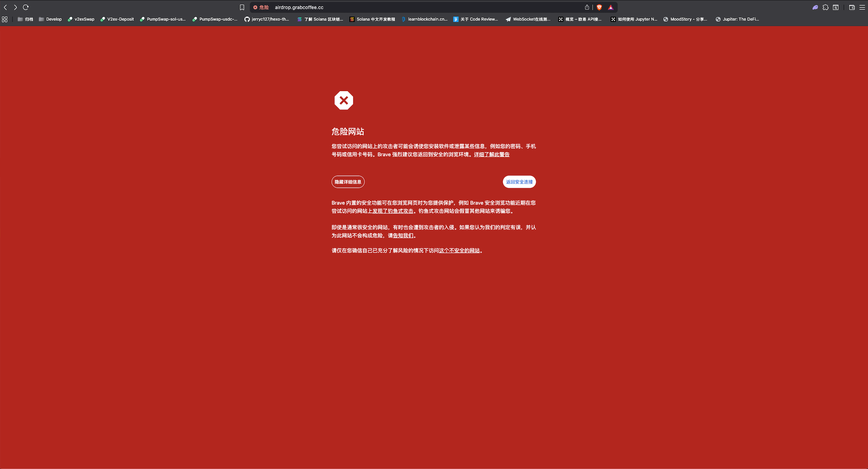Open Brave Rewards panel
This screenshot has width=868, height=469.
[x=611, y=7]
